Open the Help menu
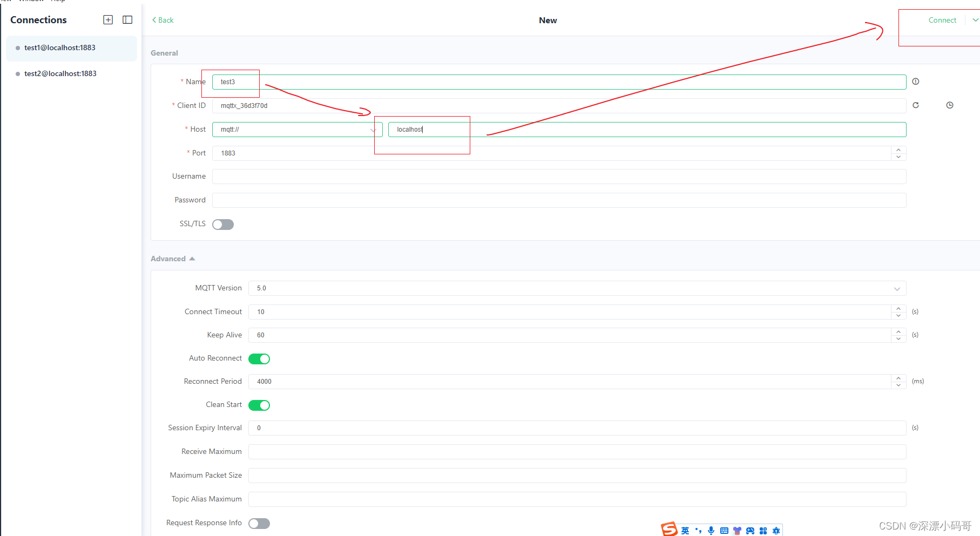The height and width of the screenshot is (536, 980). pos(57,1)
